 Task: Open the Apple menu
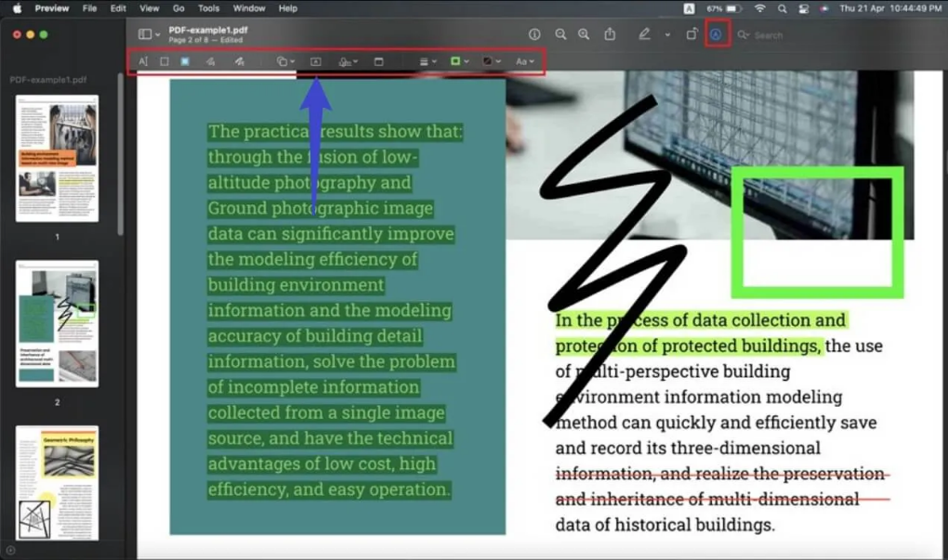17,8
